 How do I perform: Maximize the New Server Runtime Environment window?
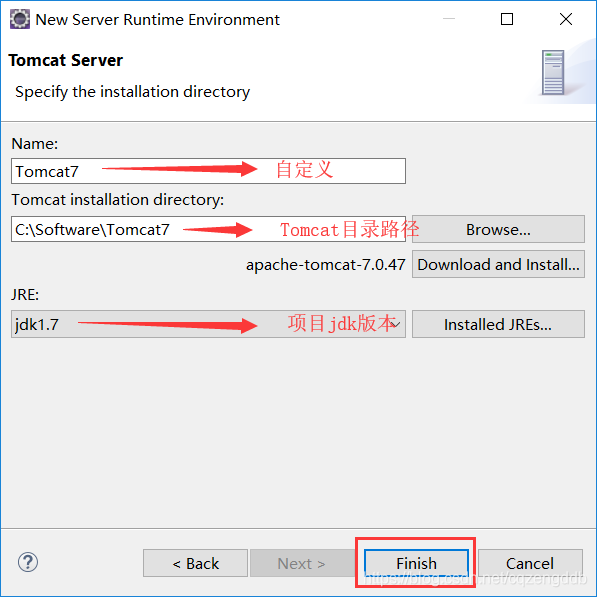point(507,19)
